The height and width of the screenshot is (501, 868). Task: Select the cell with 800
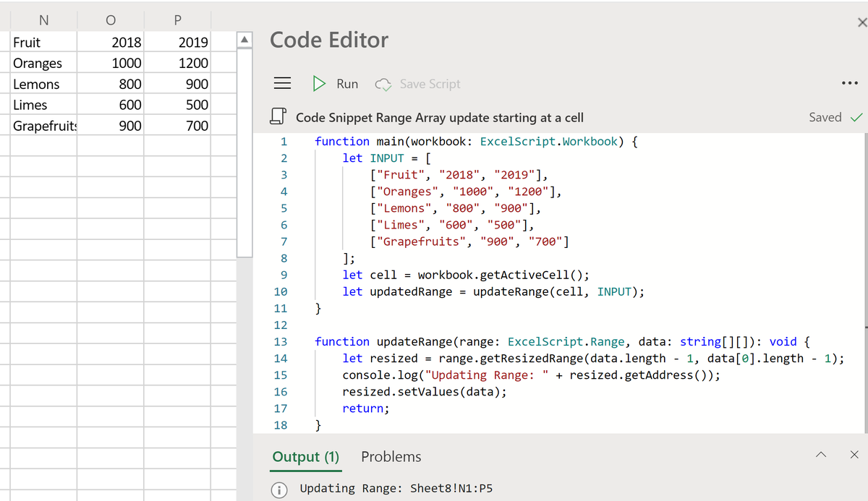pyautogui.click(x=110, y=84)
